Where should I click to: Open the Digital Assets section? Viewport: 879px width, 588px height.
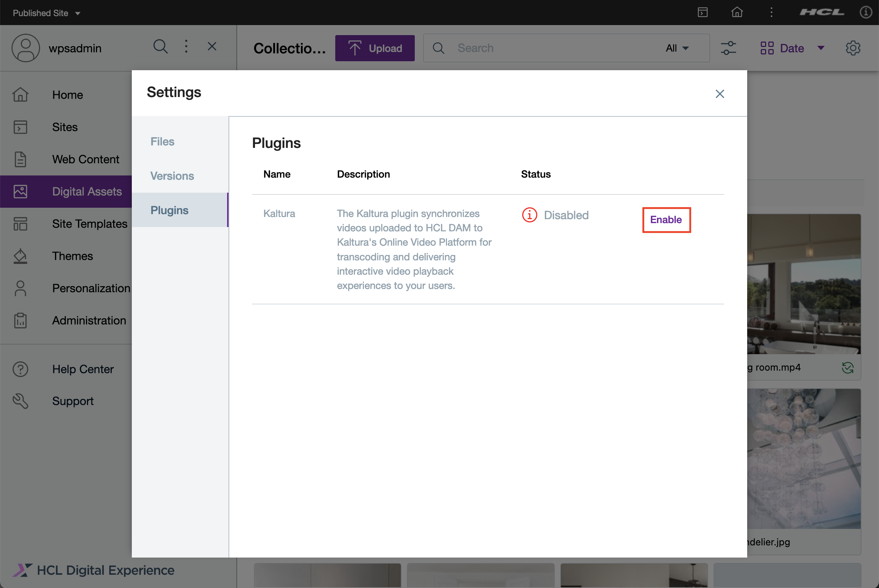point(87,191)
